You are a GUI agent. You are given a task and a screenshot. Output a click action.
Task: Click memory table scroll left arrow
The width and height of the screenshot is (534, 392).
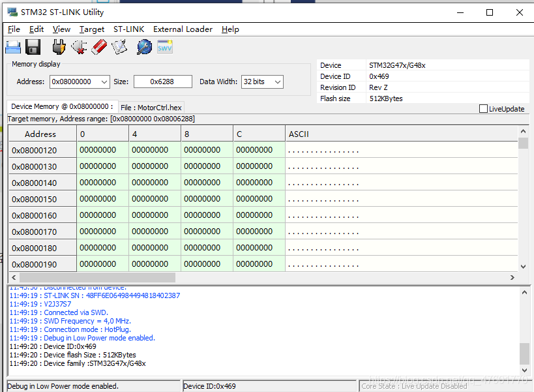[x=14, y=278]
